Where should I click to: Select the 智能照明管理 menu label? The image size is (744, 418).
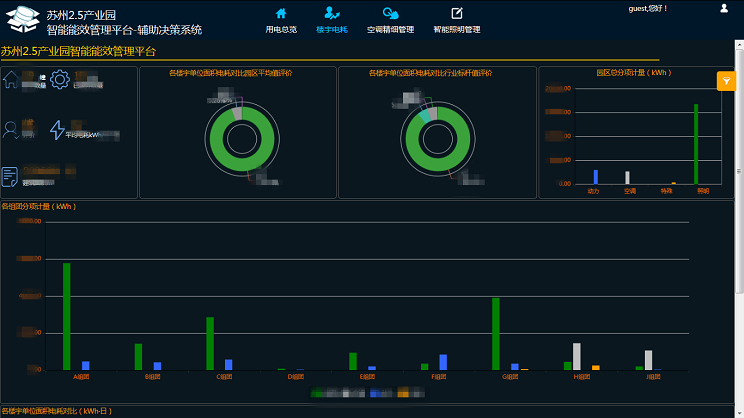coord(456,30)
